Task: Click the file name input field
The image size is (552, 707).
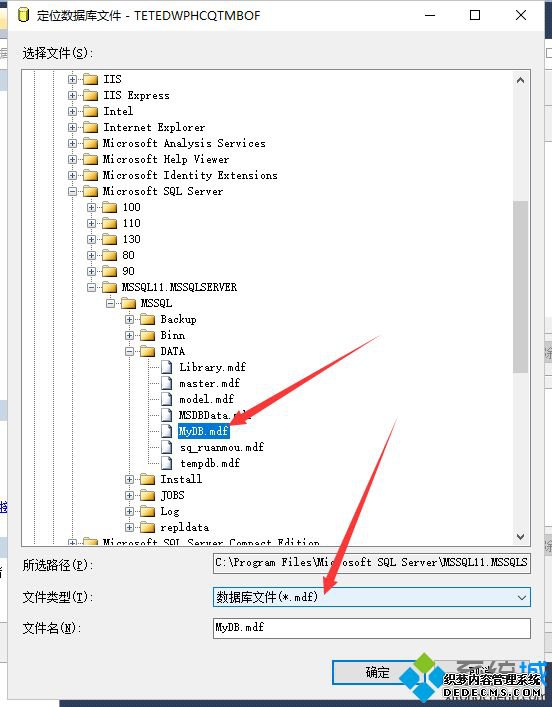Action: [372, 628]
